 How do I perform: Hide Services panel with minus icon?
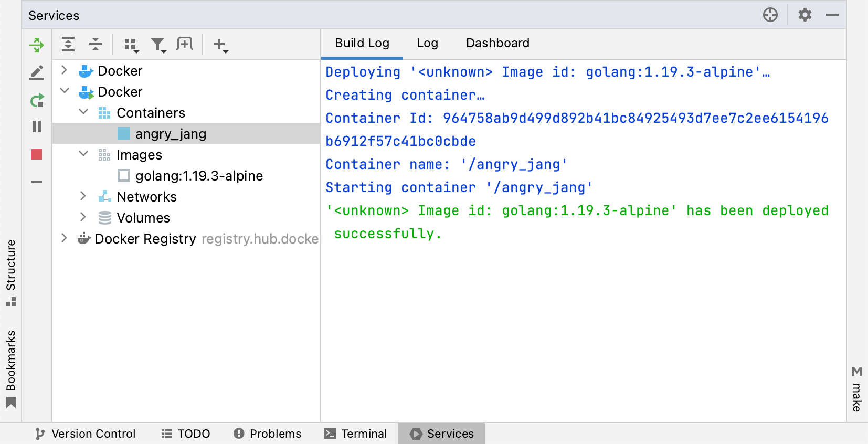click(x=832, y=15)
